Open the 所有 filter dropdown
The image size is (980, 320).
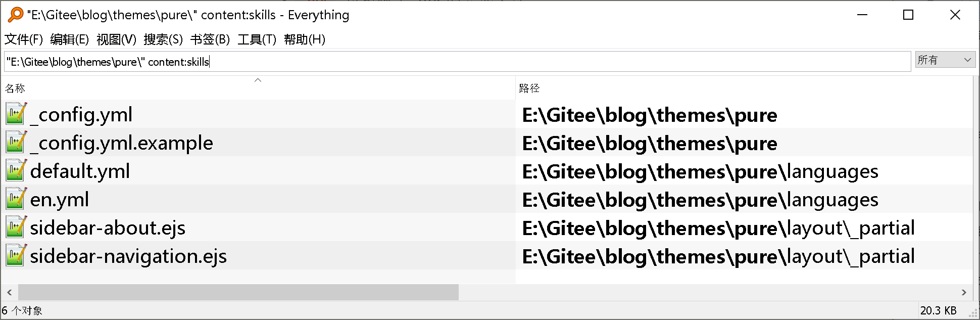pyautogui.click(x=945, y=60)
